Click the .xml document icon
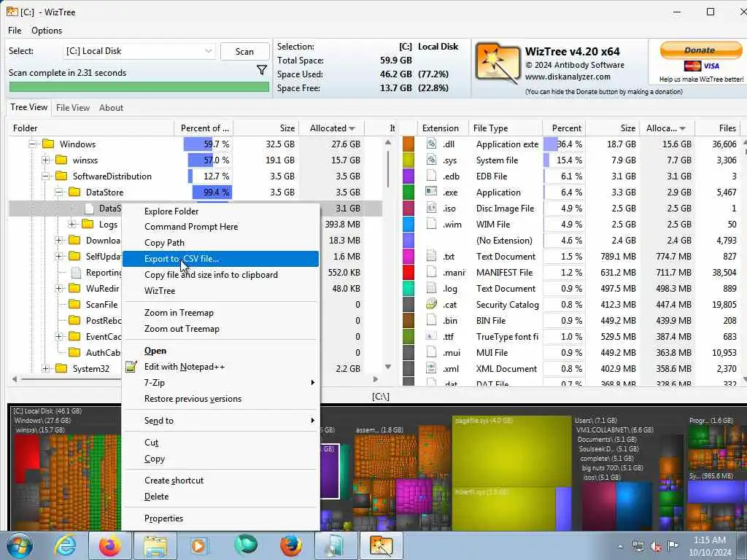747x560 pixels. pos(432,368)
